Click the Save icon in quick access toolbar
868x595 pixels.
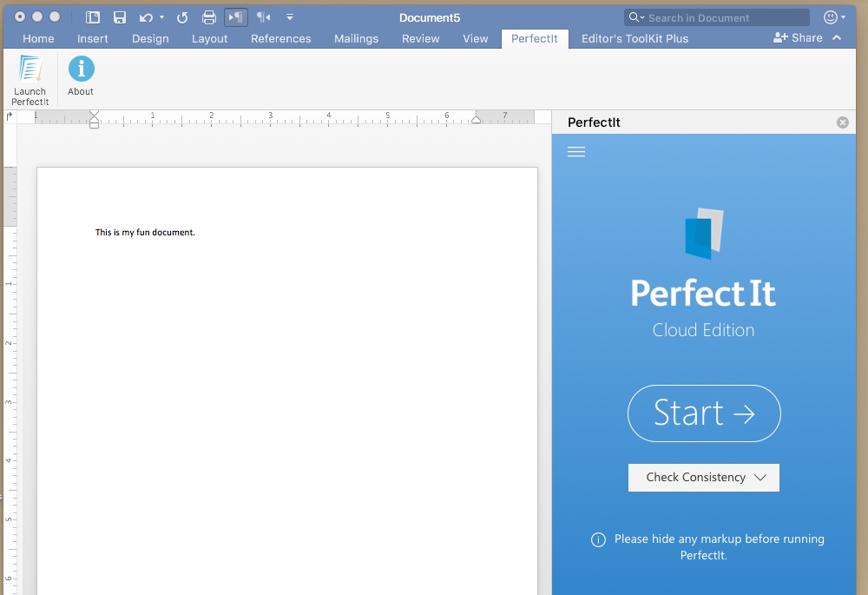[120, 17]
